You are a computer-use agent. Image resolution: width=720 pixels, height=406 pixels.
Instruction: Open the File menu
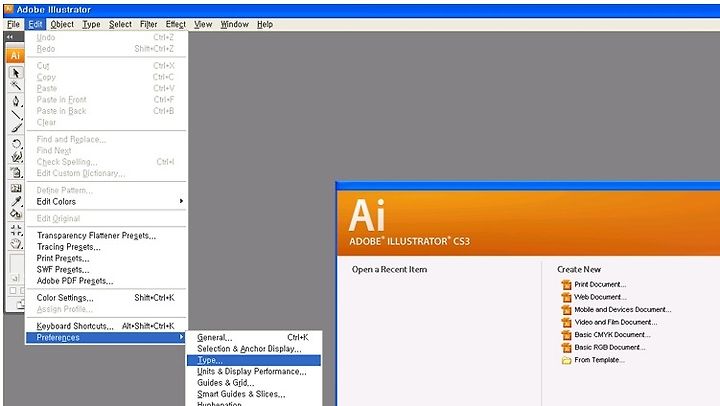tap(13, 24)
